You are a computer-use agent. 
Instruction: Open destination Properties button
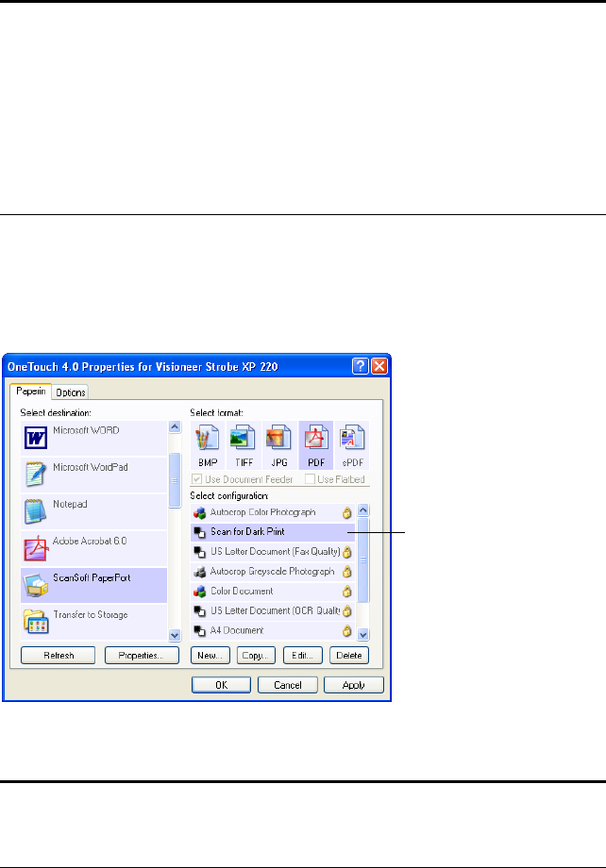pyautogui.click(x=142, y=656)
